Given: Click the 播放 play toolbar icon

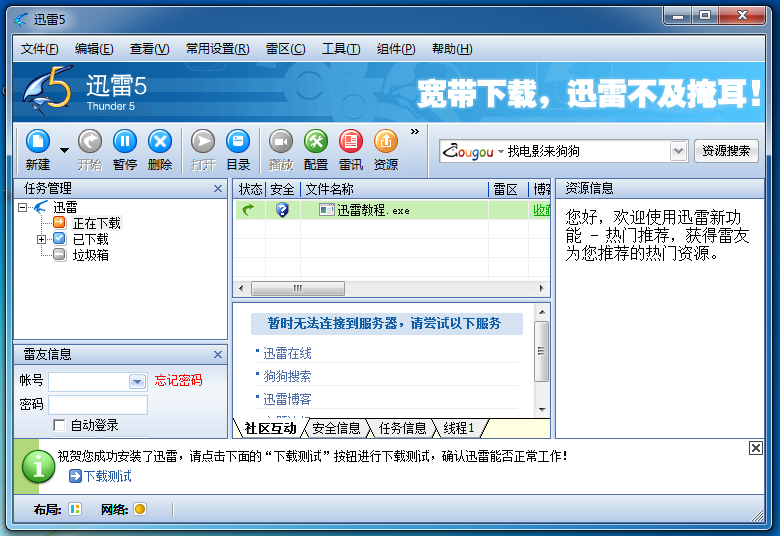Looking at the screenshot, I should pos(281,142).
